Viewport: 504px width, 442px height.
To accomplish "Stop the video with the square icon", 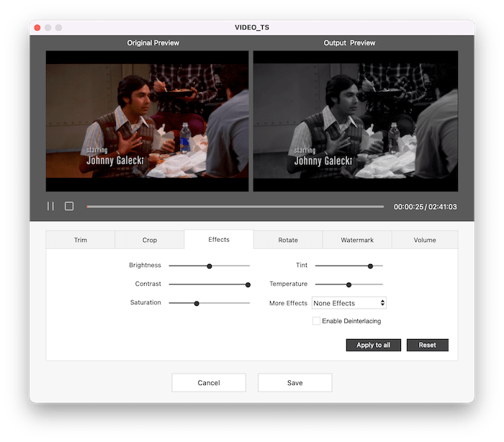I will pyautogui.click(x=69, y=206).
